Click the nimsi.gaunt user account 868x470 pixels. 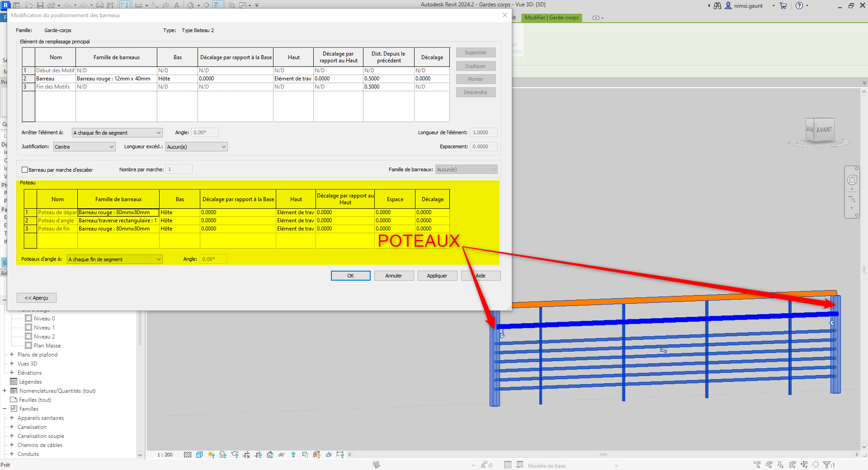tap(748, 6)
